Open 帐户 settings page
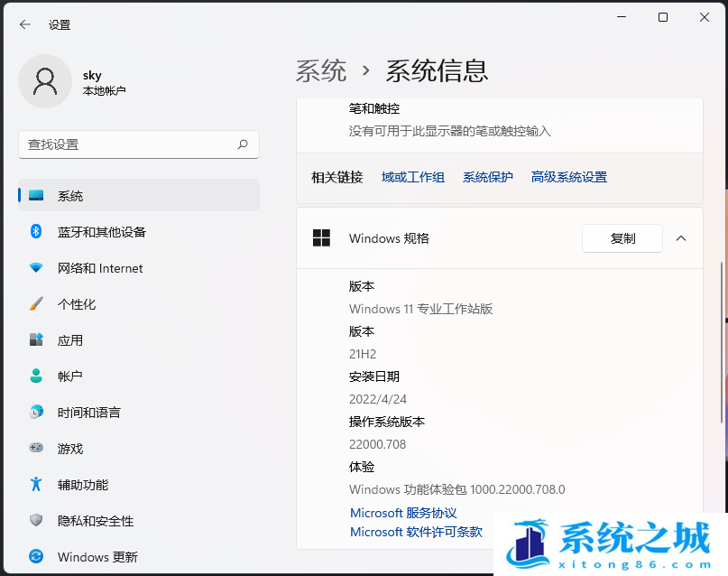This screenshot has width=728, height=576. 139,376
